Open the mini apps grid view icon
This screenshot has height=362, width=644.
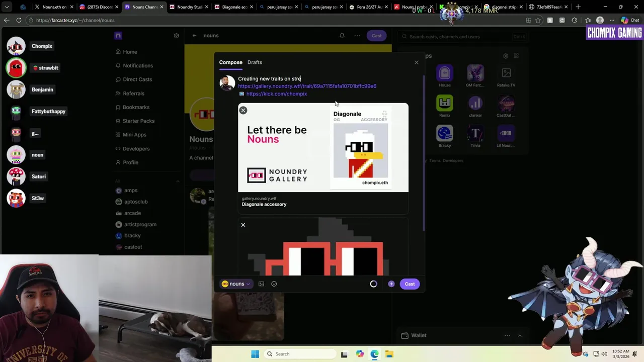pos(516,56)
